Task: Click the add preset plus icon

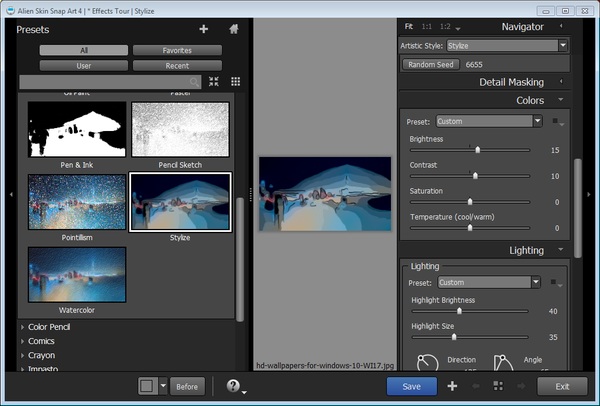Action: pyautogui.click(x=204, y=29)
